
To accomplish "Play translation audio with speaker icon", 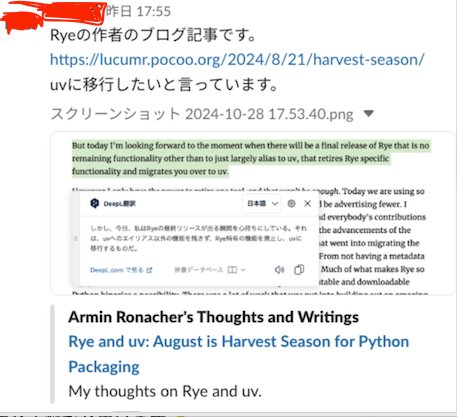I will click(x=279, y=270).
